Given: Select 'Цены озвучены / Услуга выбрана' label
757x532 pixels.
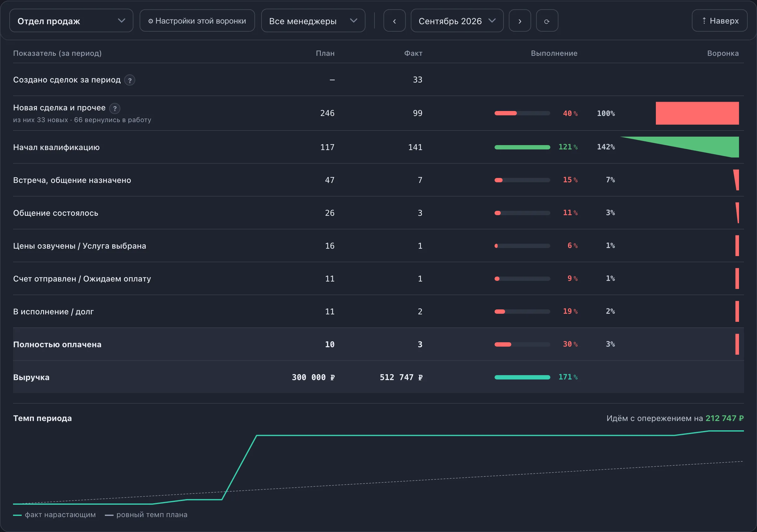Looking at the screenshot, I should tap(79, 246).
